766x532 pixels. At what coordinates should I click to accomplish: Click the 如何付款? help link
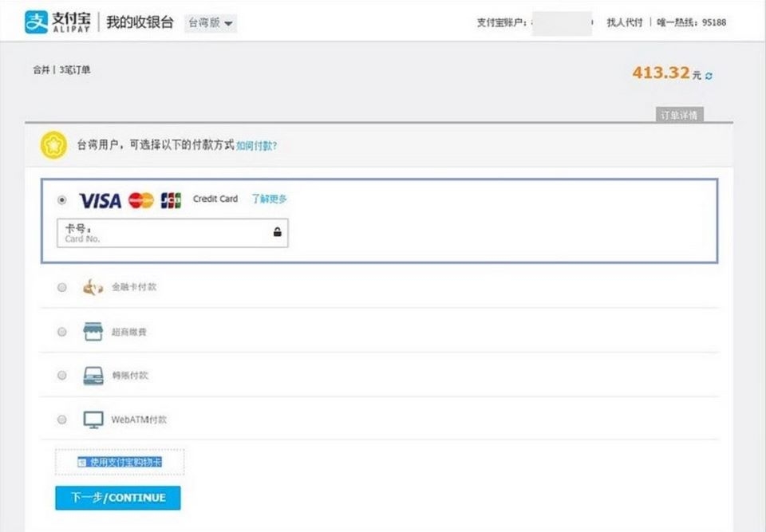256,146
